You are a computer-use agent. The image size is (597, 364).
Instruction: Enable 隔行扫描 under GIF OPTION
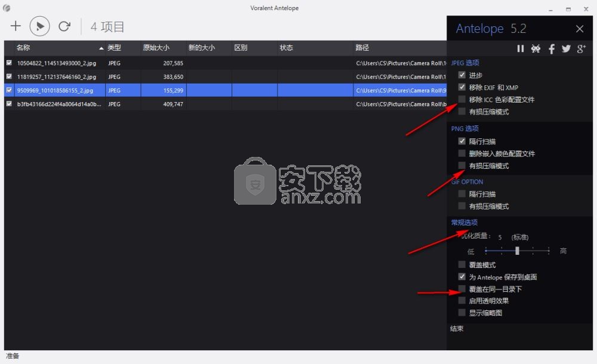point(462,194)
